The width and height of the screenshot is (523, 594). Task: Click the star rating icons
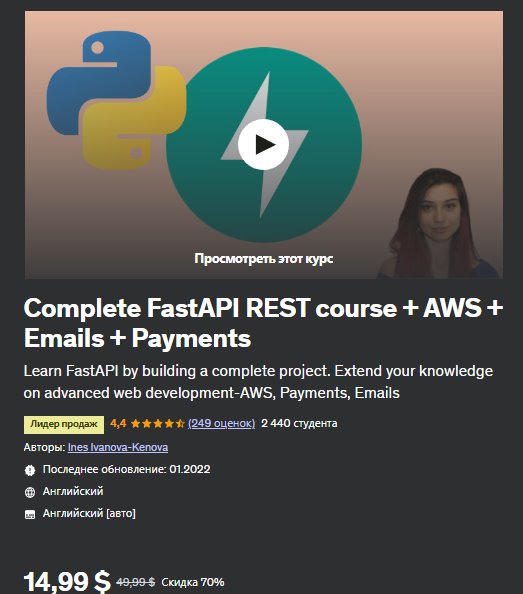click(x=157, y=424)
